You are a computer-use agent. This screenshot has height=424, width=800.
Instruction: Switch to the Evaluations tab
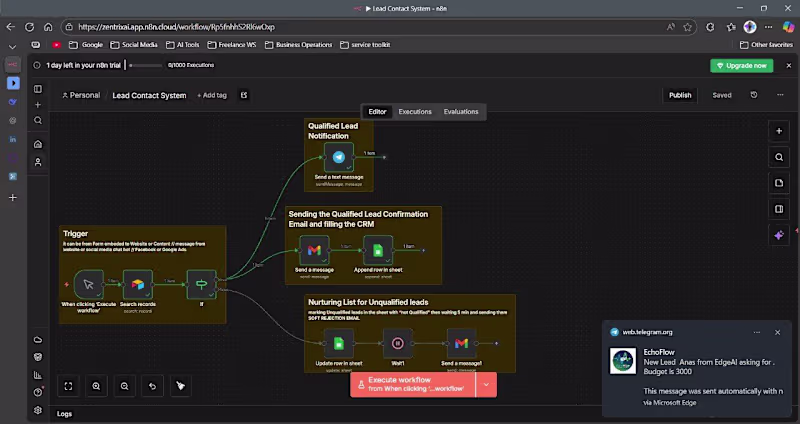[461, 112]
